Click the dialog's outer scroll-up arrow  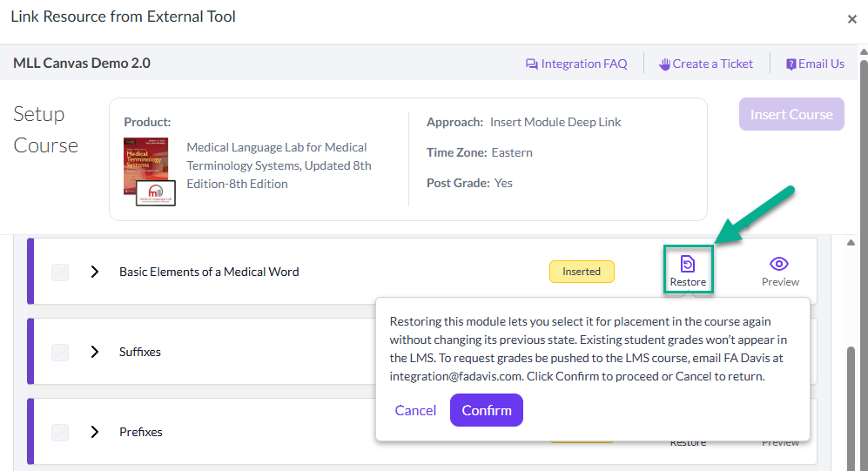coord(864,51)
